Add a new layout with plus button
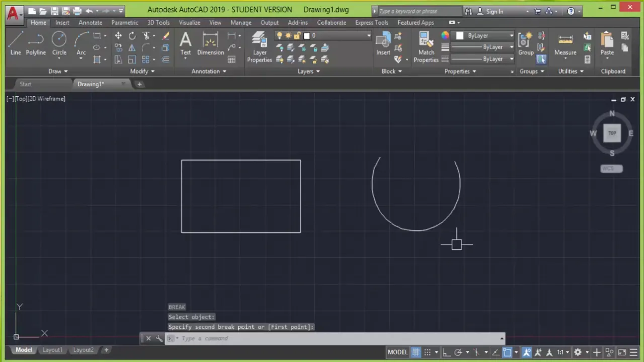This screenshot has width=644, height=362. [106, 350]
